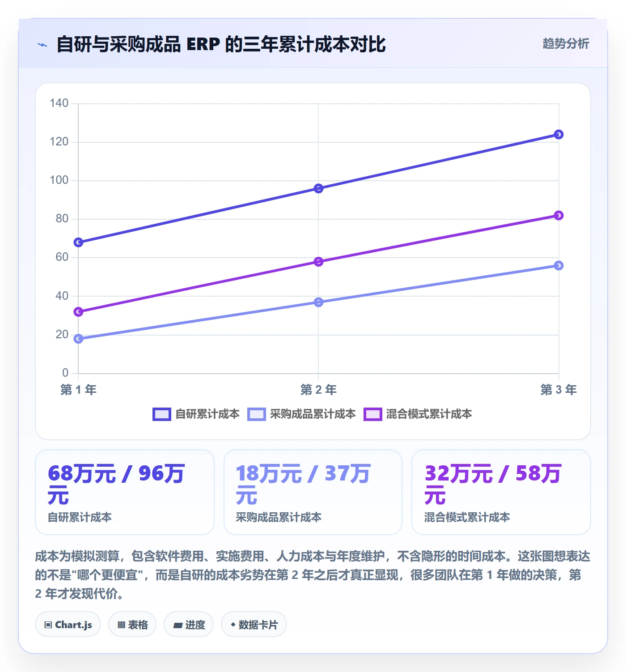Click the 混合模式累计成本 legend color box

pyautogui.click(x=372, y=414)
